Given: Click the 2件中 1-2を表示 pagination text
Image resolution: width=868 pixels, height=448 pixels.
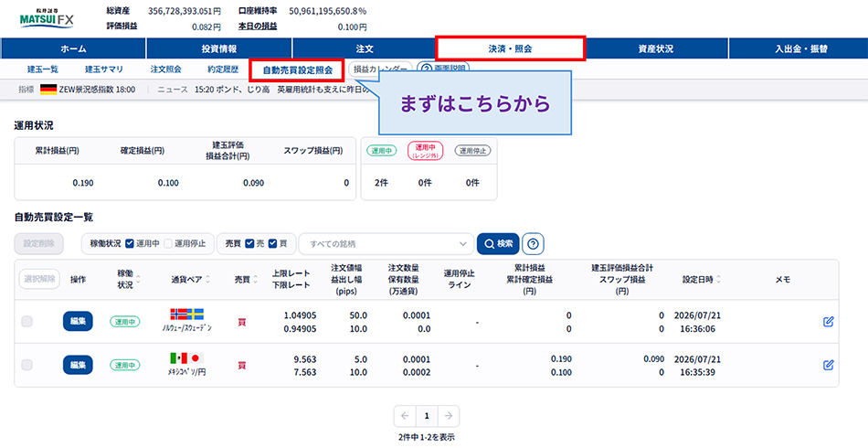Looking at the screenshot, I should 427,437.
